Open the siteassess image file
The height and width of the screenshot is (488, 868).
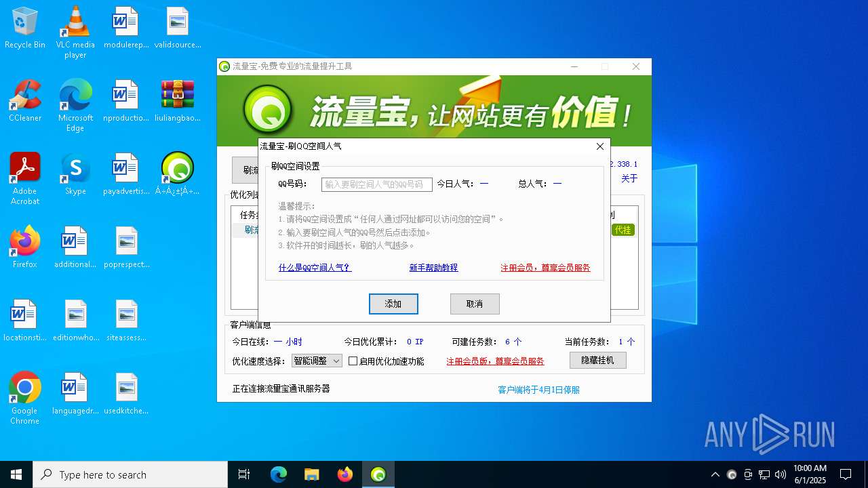coord(126,321)
